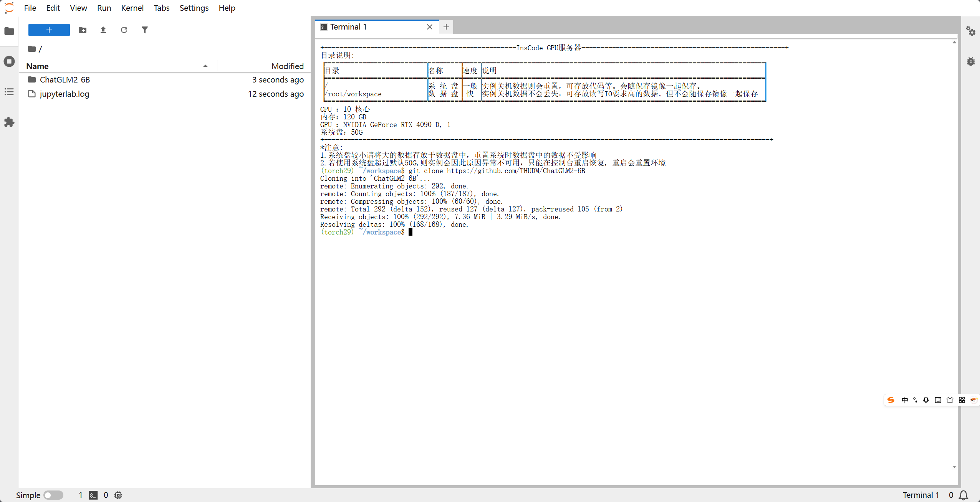
Task: Open Table of Contents sidebar panel
Action: pyautogui.click(x=9, y=92)
